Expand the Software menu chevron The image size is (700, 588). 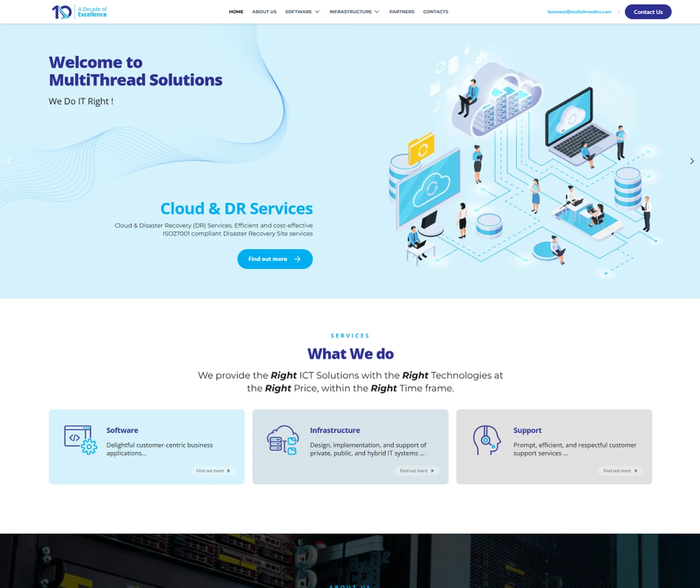click(317, 11)
